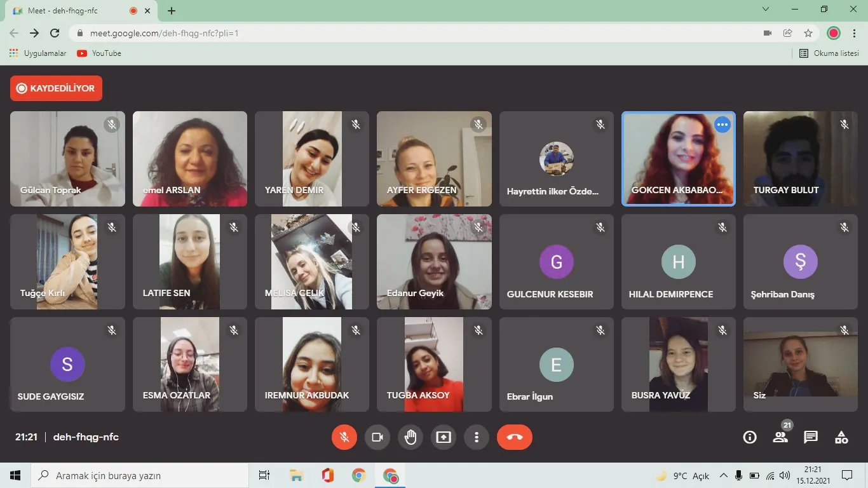
Task: Click the camera permission icon in address bar
Action: (767, 33)
